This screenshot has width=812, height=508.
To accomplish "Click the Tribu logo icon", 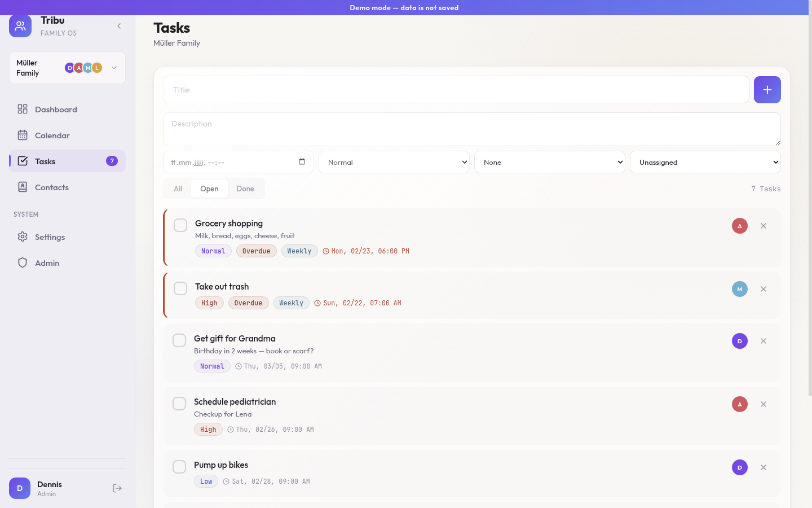I will click(20, 26).
